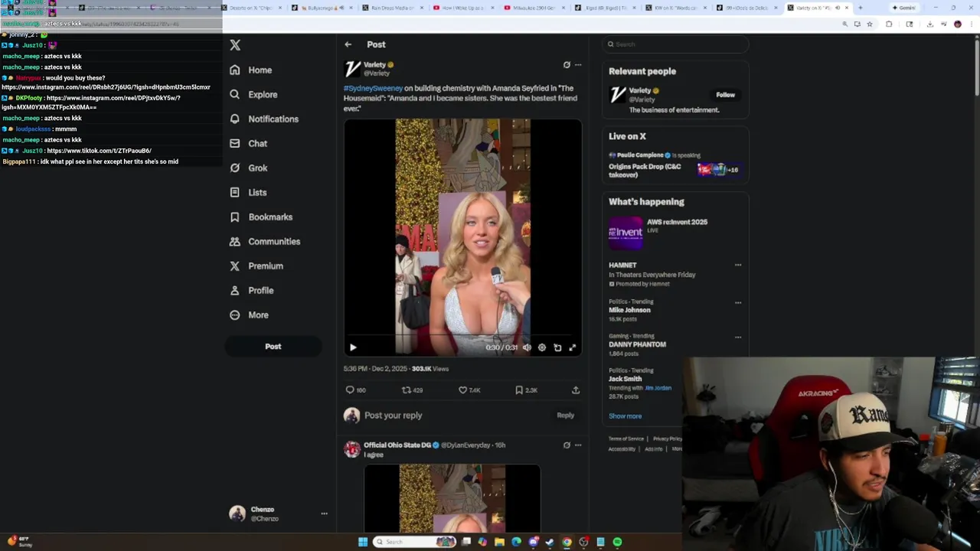Open the #SydneySweeney hashtag link

[373, 88]
